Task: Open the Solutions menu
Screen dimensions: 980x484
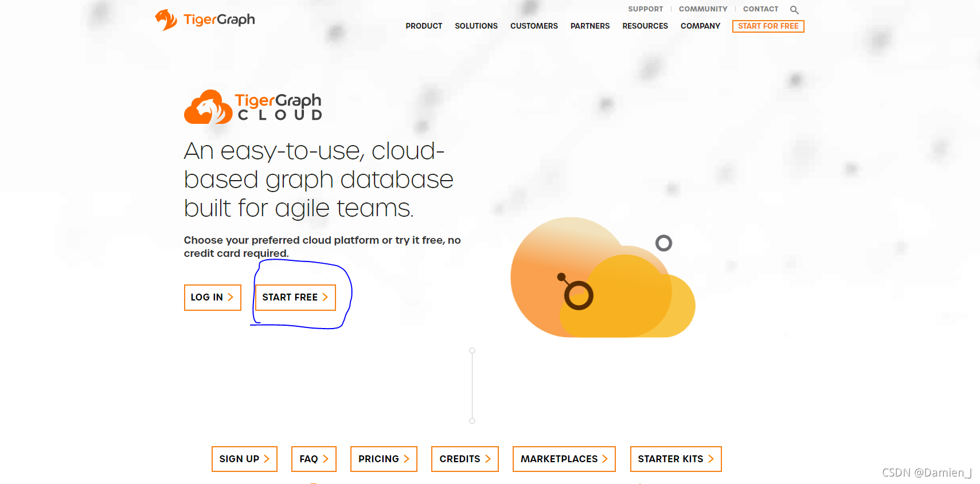Action: point(476,26)
